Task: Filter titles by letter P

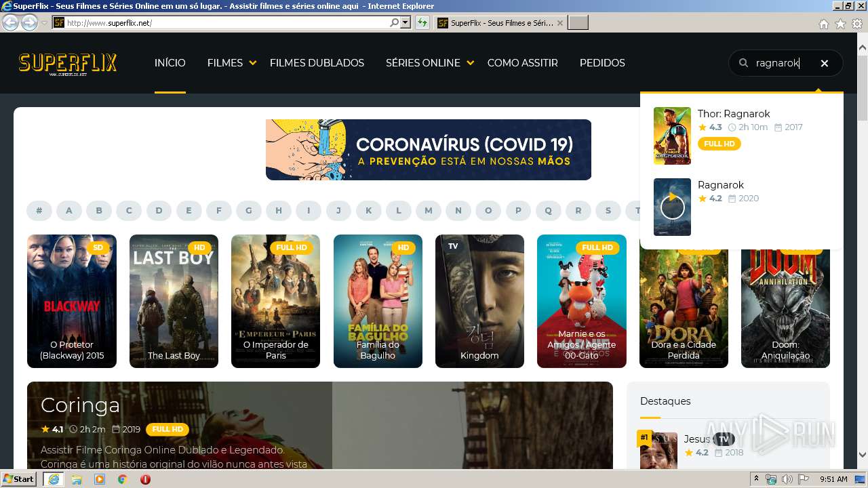Action: click(x=518, y=211)
